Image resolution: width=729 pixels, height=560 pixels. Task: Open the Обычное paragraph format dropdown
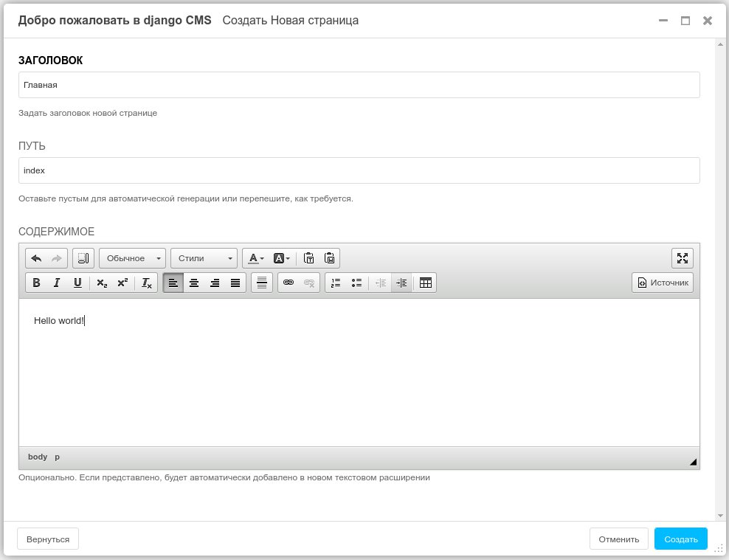point(133,258)
